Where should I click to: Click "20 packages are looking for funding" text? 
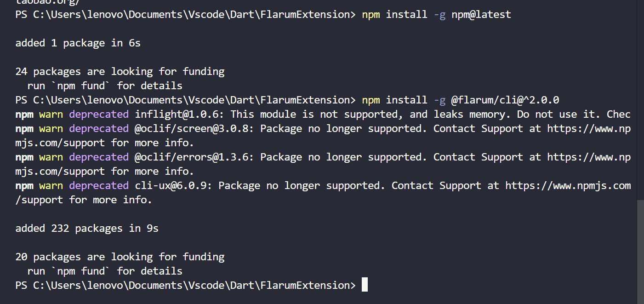pos(120,257)
